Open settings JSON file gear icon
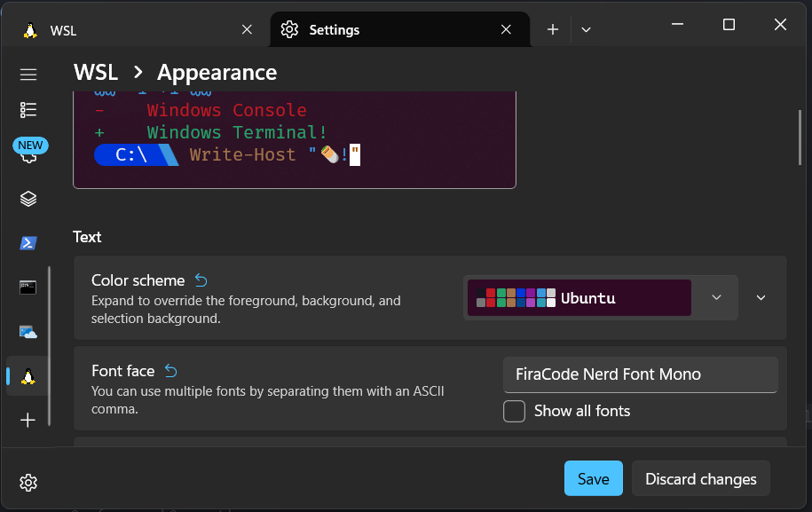Image resolution: width=812 pixels, height=512 pixels. [x=28, y=483]
